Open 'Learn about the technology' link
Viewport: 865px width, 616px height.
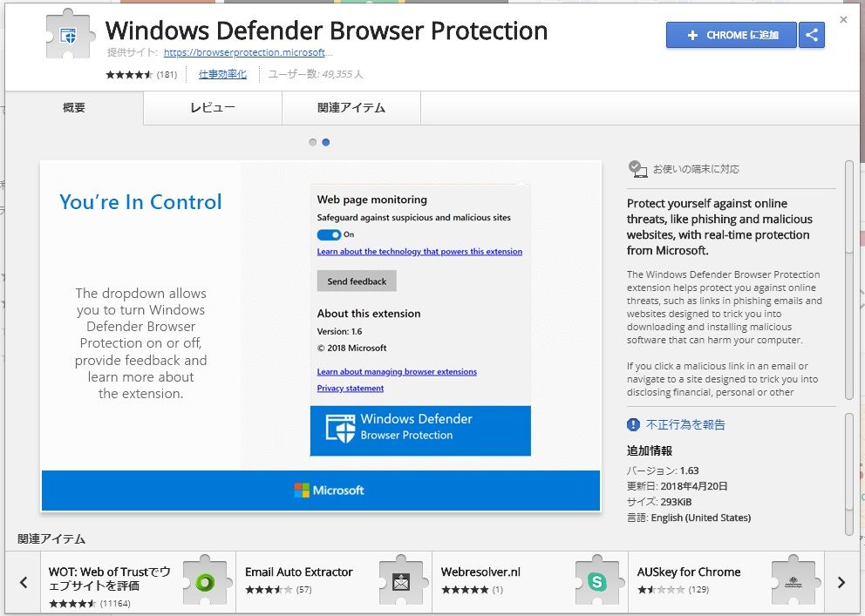[419, 251]
